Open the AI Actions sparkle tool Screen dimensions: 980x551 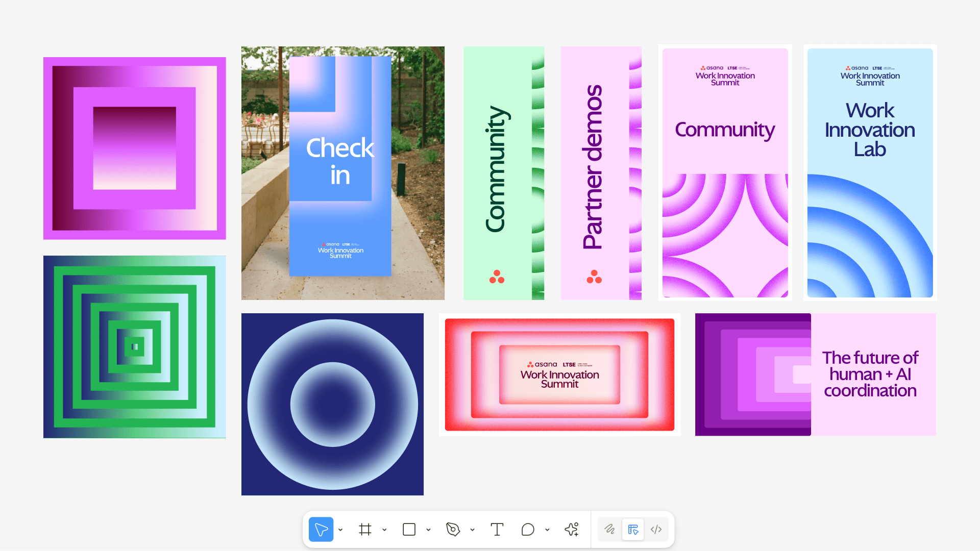[x=572, y=530]
